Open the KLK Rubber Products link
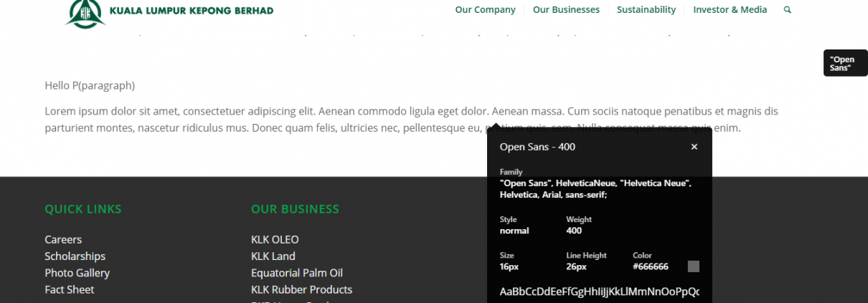 pos(301,289)
